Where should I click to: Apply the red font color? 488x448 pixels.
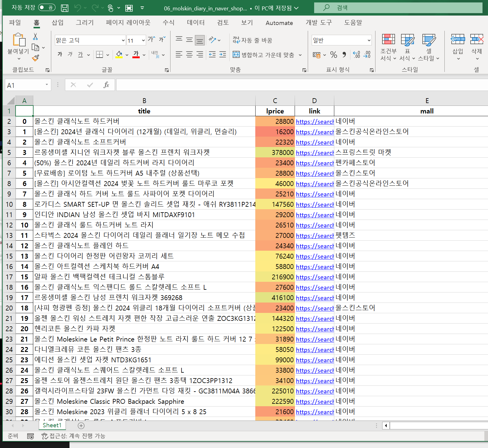(136, 55)
